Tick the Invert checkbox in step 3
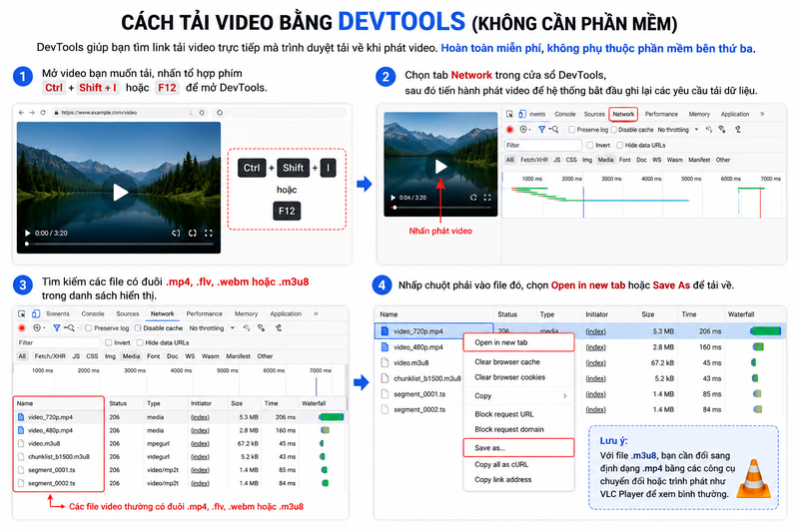Screen dimensions: 799x532 pos(108,342)
